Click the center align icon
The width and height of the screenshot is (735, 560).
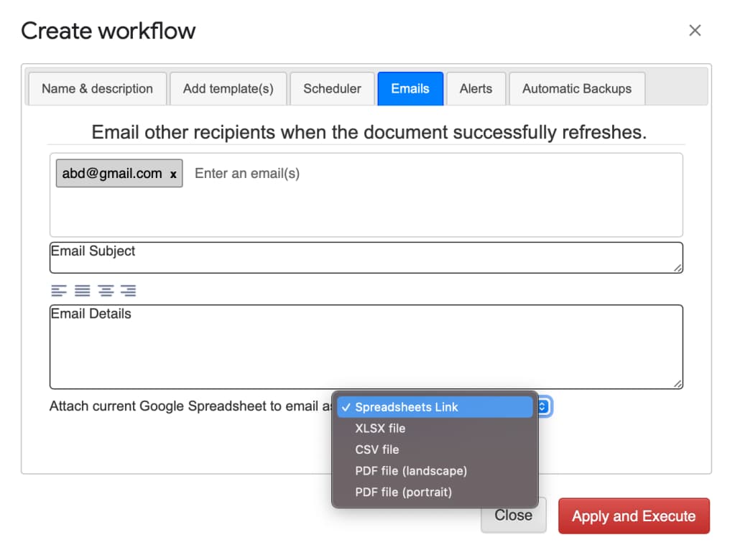tap(106, 291)
